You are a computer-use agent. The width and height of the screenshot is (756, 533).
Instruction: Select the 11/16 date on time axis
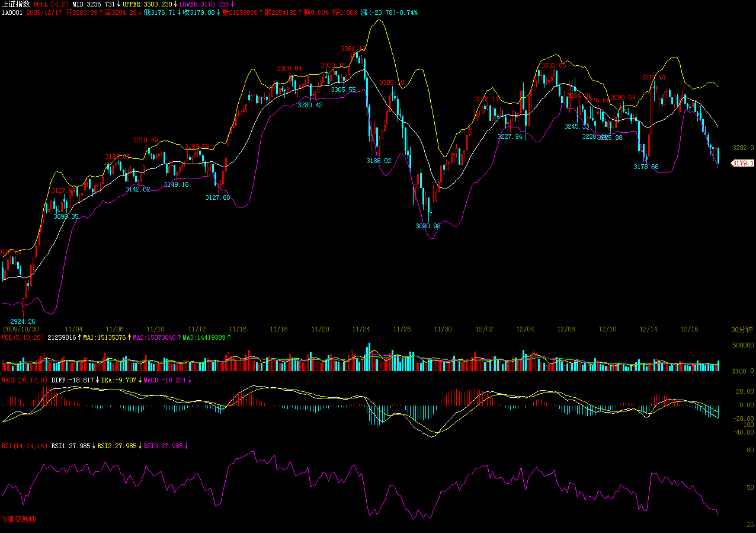(238, 328)
